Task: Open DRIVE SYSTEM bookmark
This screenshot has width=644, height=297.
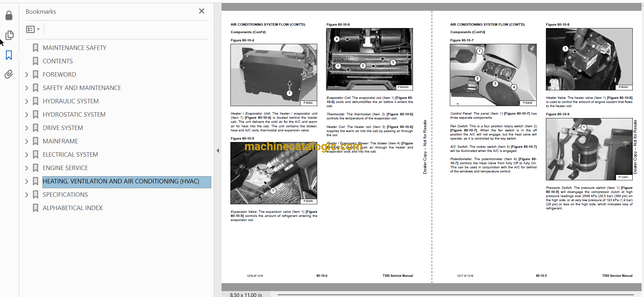Action: (63, 128)
